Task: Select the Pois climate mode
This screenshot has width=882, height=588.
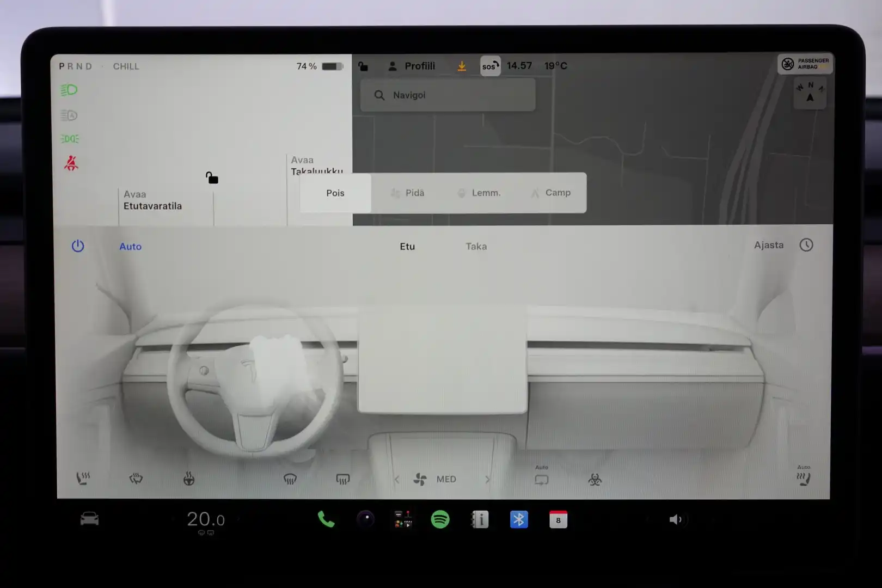Action: click(x=335, y=193)
